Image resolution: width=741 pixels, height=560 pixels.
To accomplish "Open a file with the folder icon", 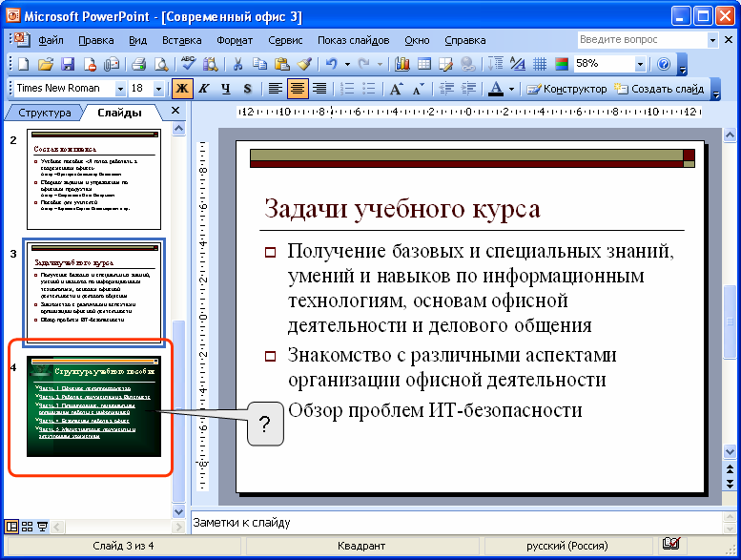I will tap(46, 64).
